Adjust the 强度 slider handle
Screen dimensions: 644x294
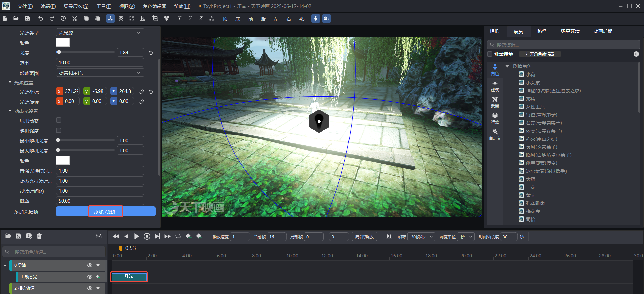59,52
